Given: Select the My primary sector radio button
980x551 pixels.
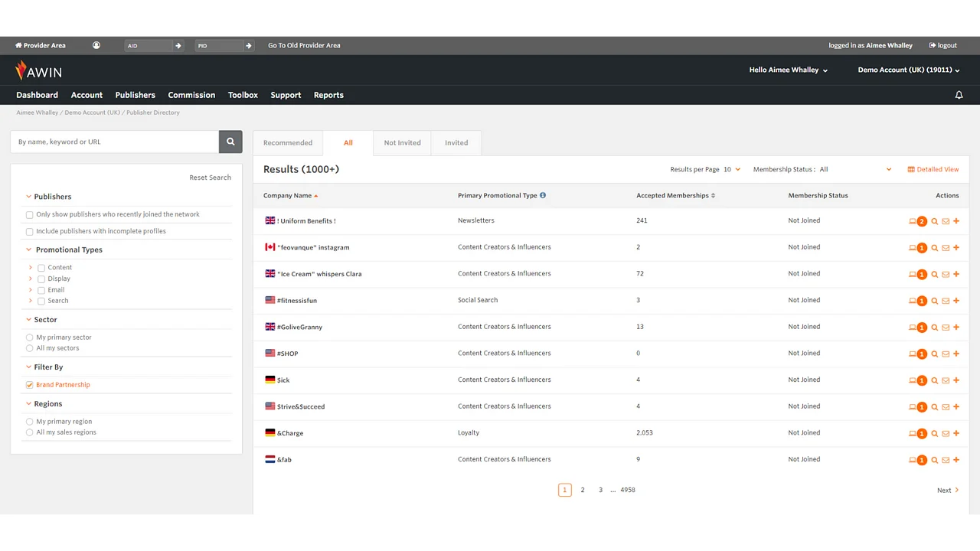Looking at the screenshot, I should 29,337.
